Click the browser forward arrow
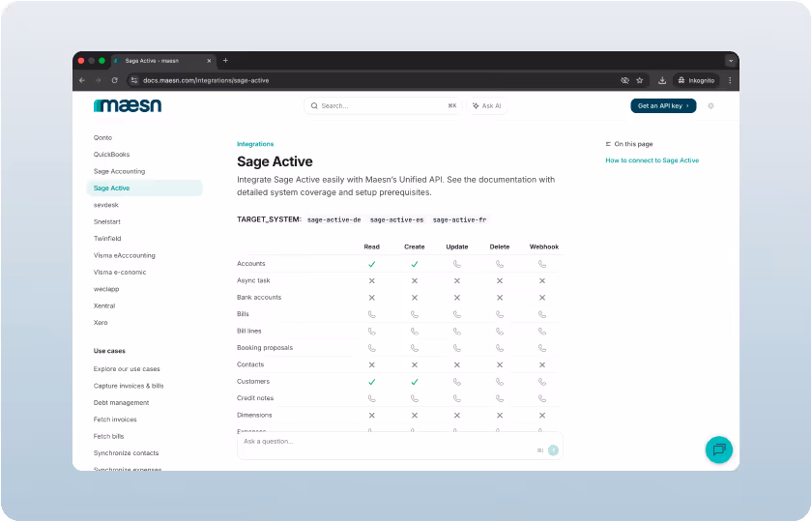The height and width of the screenshot is (522, 812). [x=98, y=80]
